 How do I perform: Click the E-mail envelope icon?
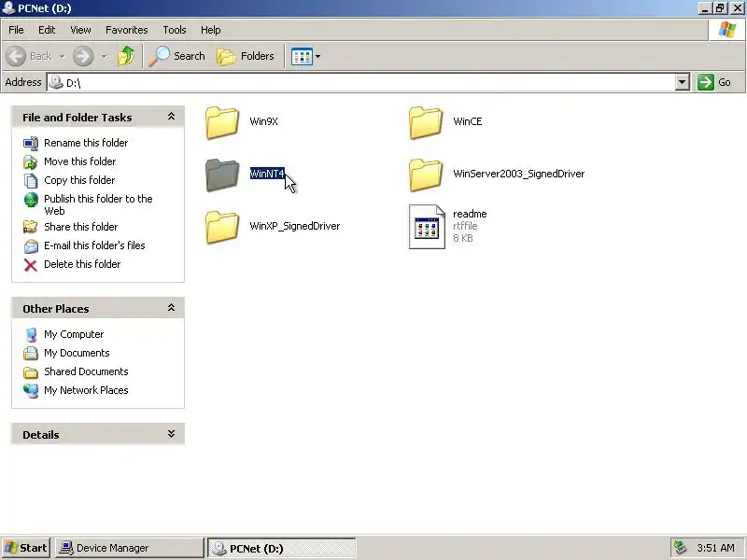(31, 245)
